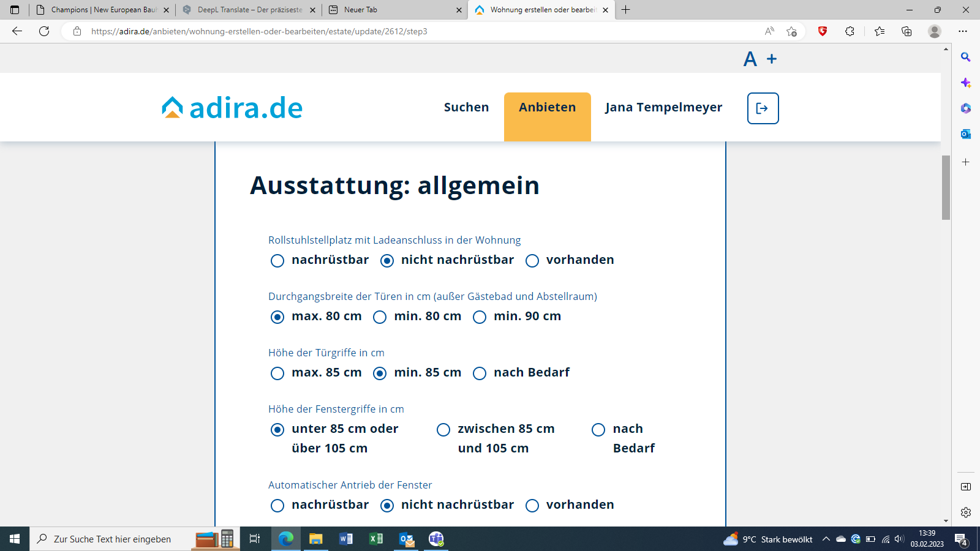Select 'zwischen 85 cm und 105 cm' option
Screen dimensions: 980x551
click(x=443, y=430)
